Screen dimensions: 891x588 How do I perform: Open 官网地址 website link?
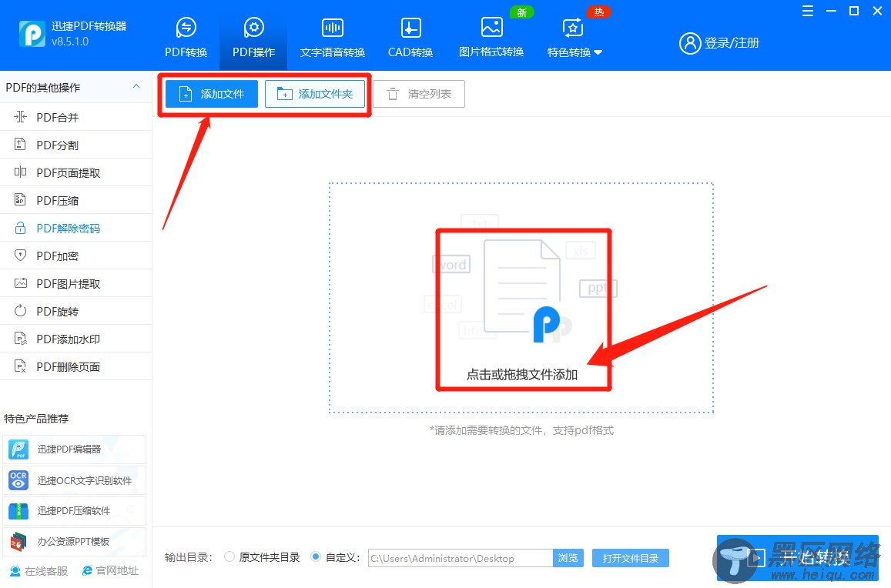(x=111, y=570)
